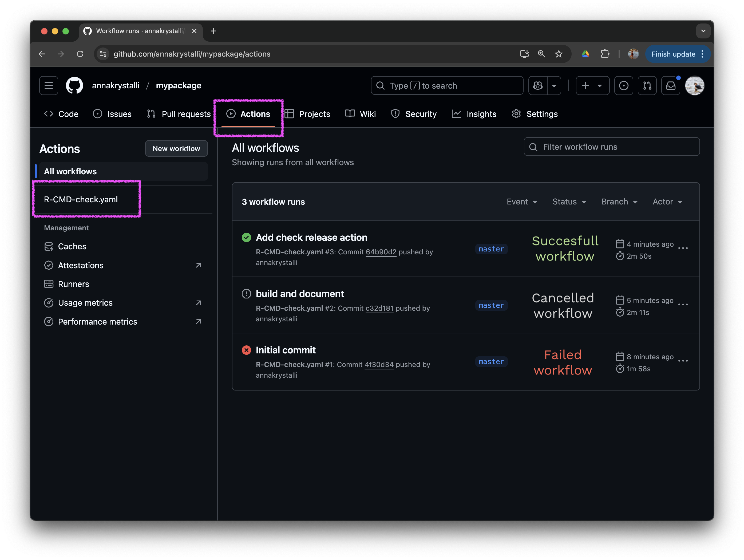Expand the Status filter dropdown
Viewport: 744px width, 560px height.
click(x=569, y=202)
